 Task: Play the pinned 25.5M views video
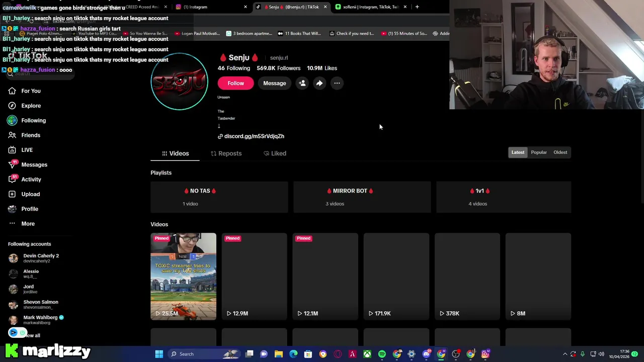coord(183,276)
